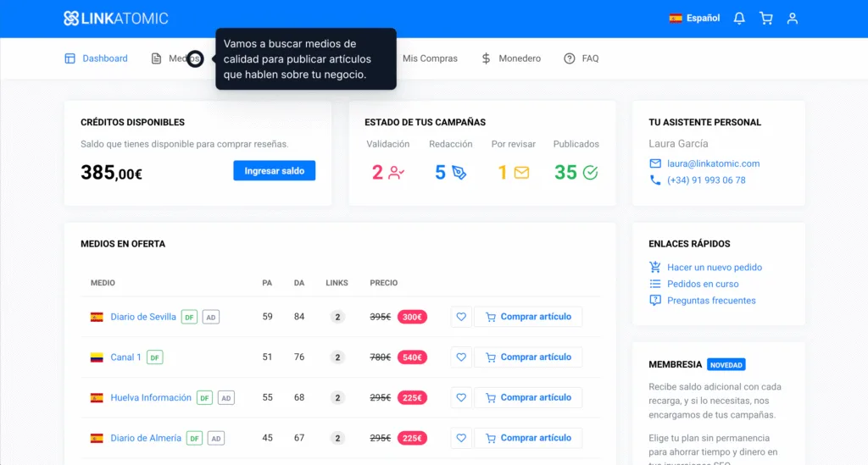868x465 pixels.
Task: Click the cart icon beside Hacer un nuevo pedido
Action: tap(655, 267)
